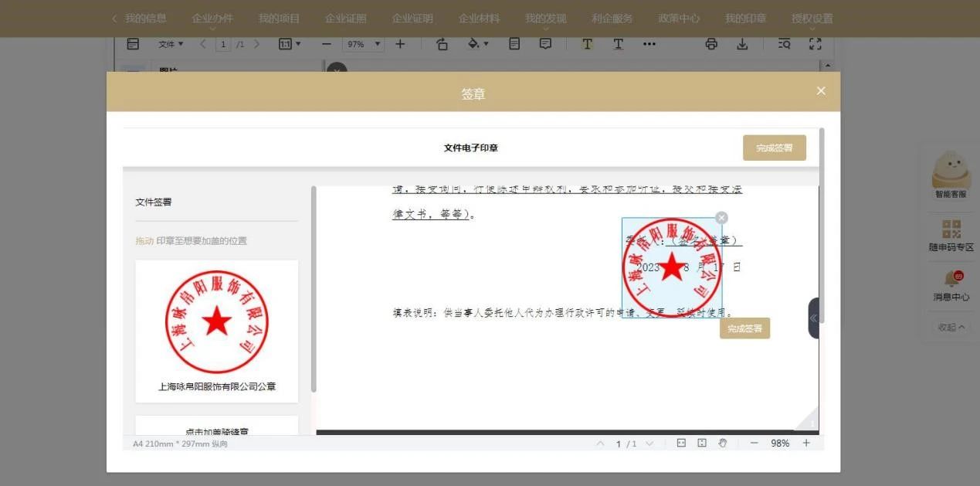The image size is (980, 486).
Task: Go to next page with the down chevron
Action: pos(649,444)
